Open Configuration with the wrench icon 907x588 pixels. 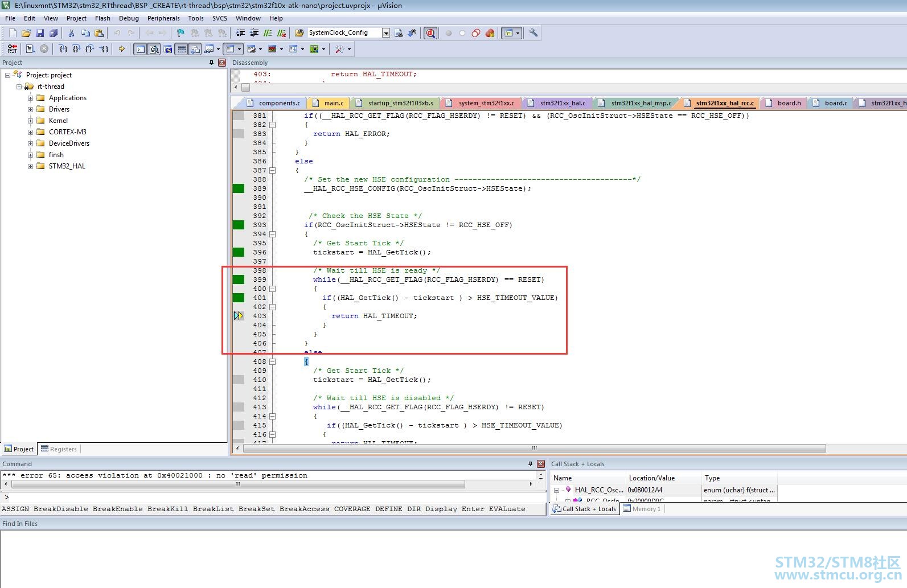[x=533, y=33]
